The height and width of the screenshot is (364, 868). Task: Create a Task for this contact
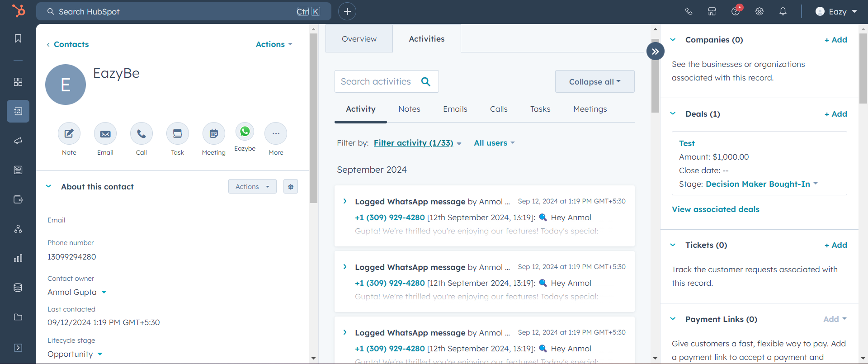pos(178,133)
